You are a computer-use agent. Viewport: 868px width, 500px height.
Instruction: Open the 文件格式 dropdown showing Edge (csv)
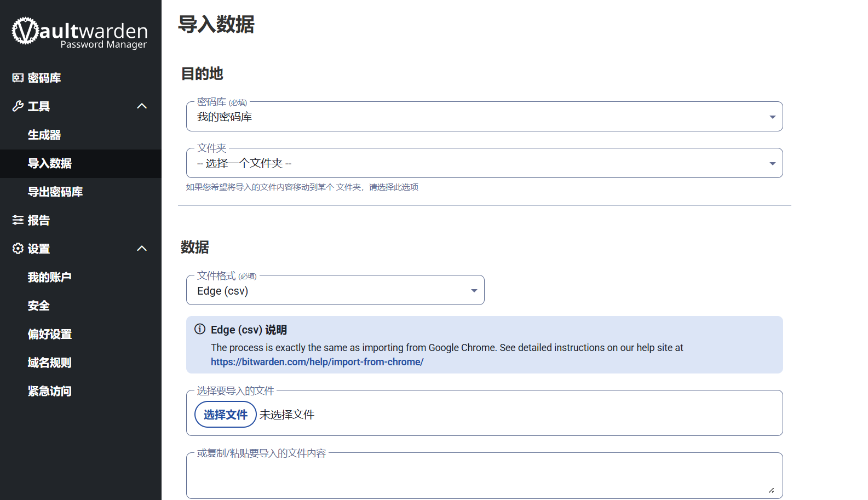pyautogui.click(x=335, y=291)
